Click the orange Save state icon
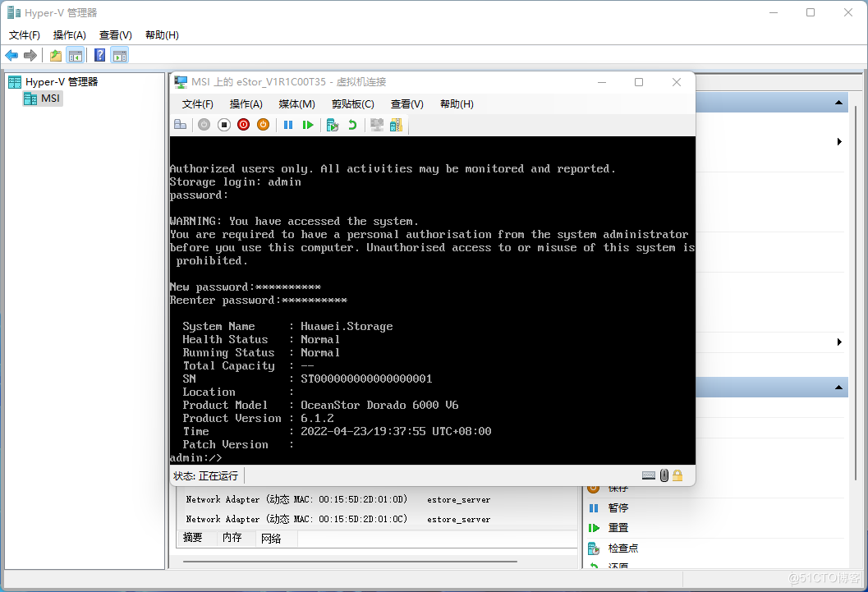The image size is (868, 592). coord(263,125)
